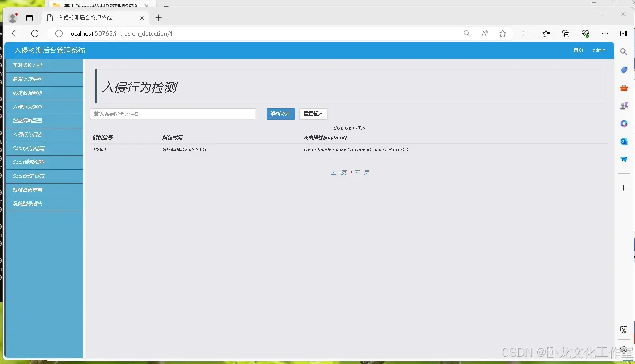Image resolution: width=635 pixels, height=364 pixels.
Task: Open search in the Edge sidebar
Action: click(x=624, y=52)
